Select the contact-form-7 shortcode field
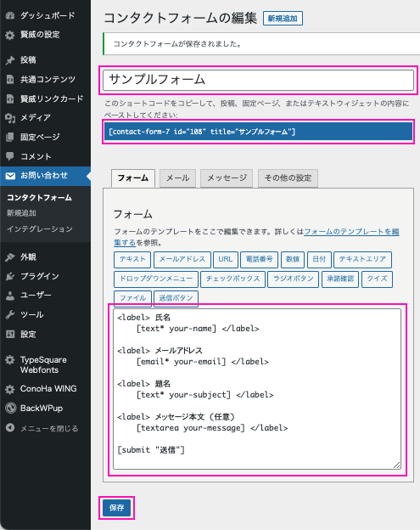Image resolution: width=420 pixels, height=530 pixels. coord(258,132)
